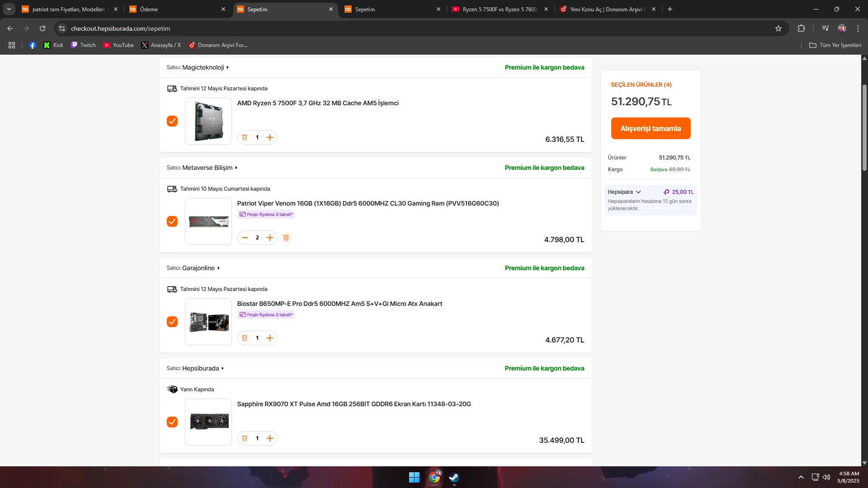Click Alışverişi tamamla button
This screenshot has height=488, width=868.
(651, 128)
